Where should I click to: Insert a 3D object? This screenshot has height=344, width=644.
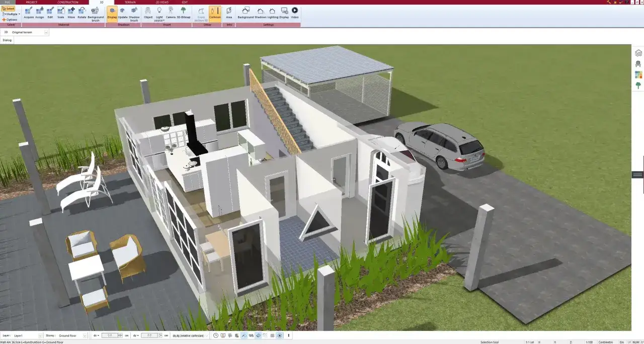click(x=148, y=14)
